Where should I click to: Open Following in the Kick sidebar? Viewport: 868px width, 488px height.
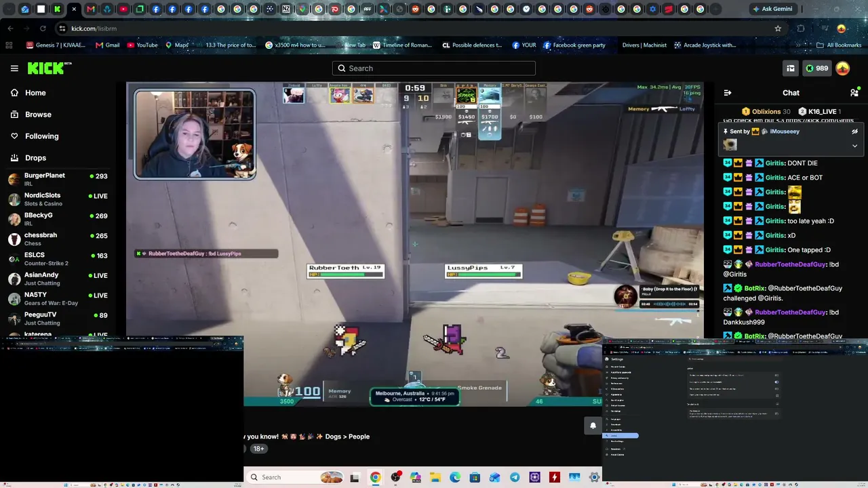[x=41, y=136]
